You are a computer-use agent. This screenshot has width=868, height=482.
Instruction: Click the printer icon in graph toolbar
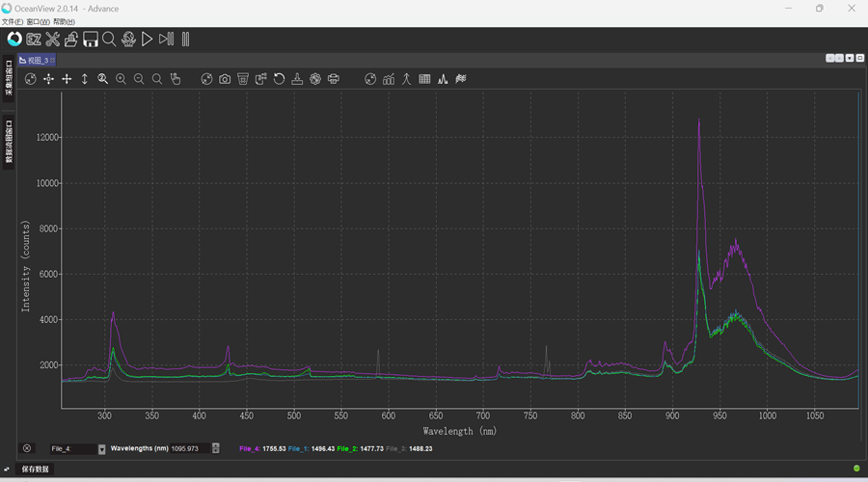(x=334, y=79)
